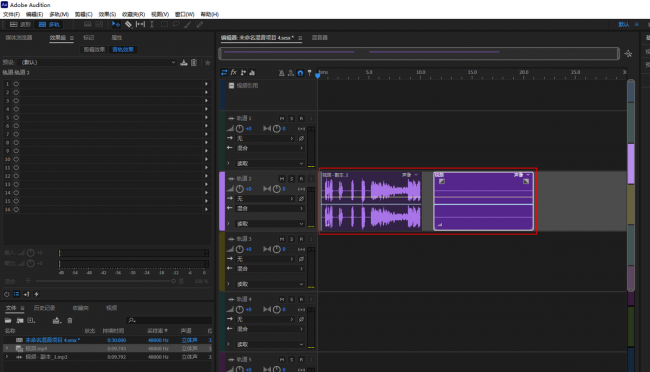Screen dimensions: 650x372
Task: Solo Track 3 with S button
Action: [291, 239]
